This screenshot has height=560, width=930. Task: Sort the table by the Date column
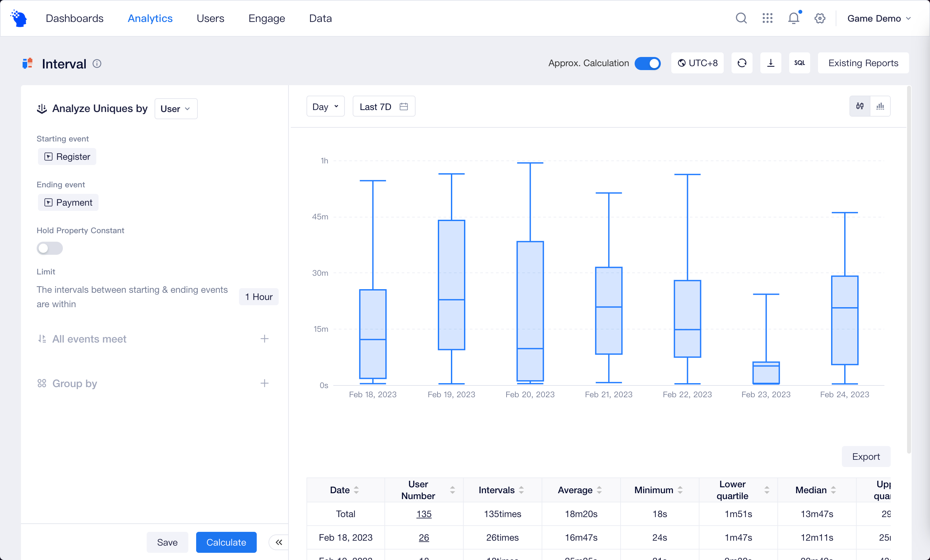click(x=356, y=490)
